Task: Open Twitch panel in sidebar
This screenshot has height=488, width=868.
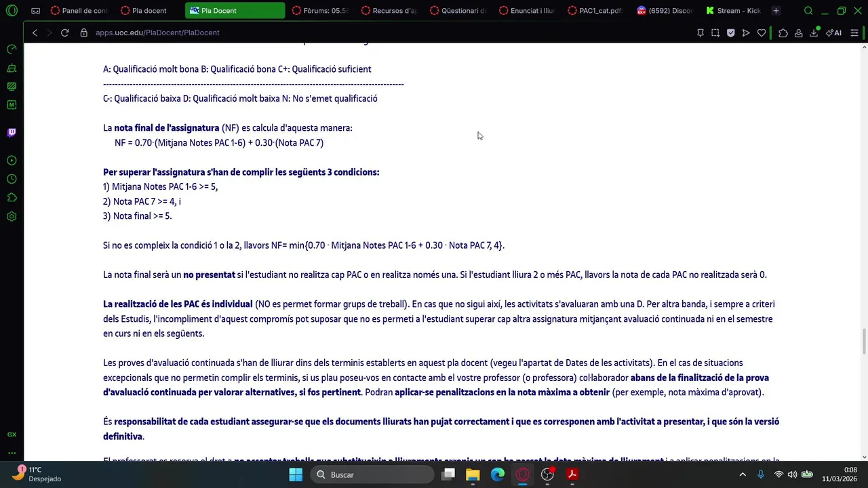Action: click(12, 132)
